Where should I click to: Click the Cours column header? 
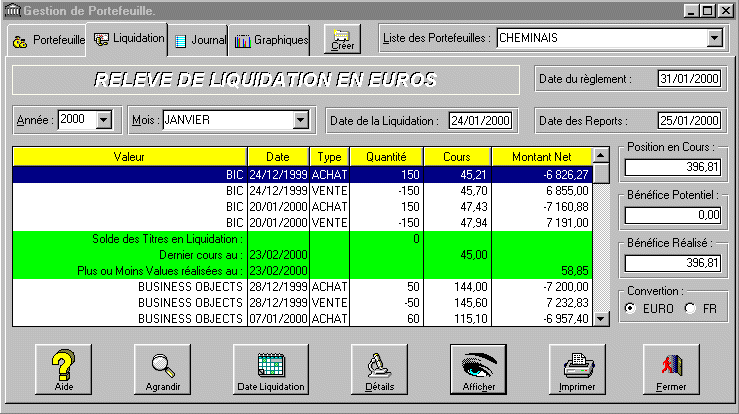pos(457,157)
